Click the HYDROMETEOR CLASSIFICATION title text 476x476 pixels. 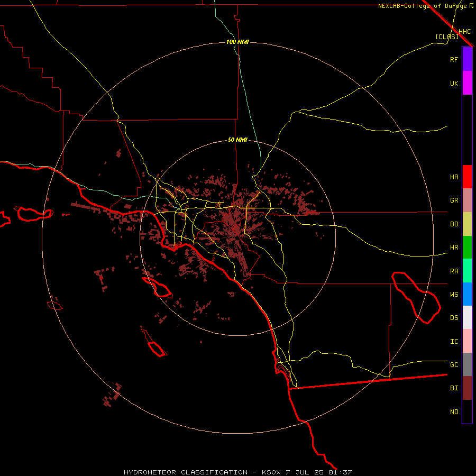186,472
